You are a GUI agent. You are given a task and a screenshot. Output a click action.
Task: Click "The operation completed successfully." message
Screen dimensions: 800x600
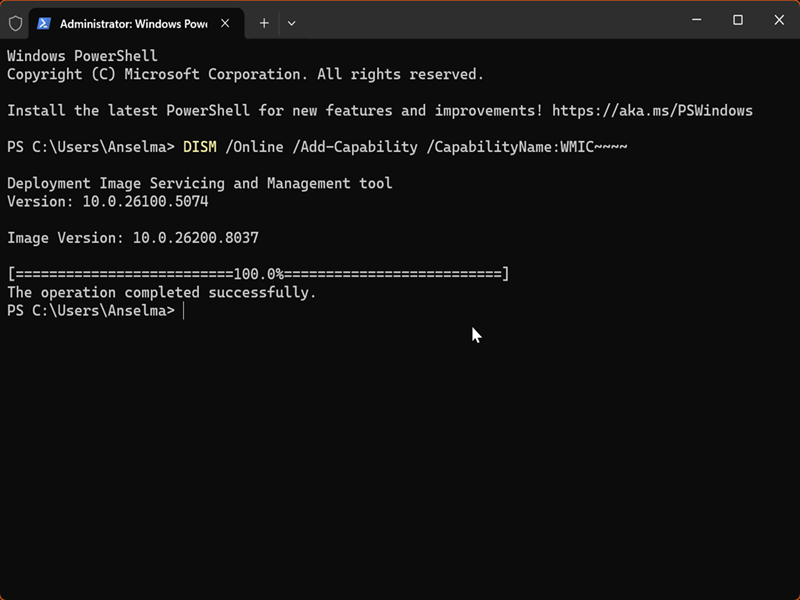tap(161, 293)
